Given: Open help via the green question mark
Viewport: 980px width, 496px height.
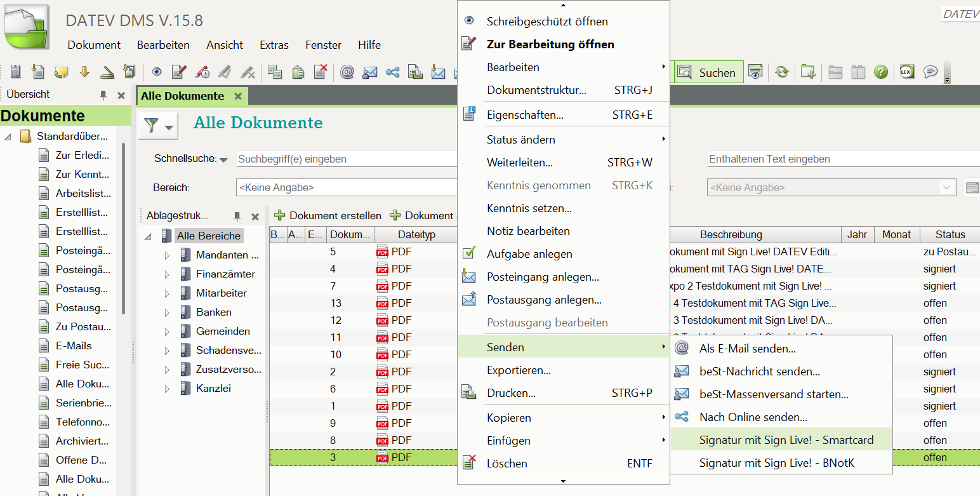Looking at the screenshot, I should pos(880,72).
